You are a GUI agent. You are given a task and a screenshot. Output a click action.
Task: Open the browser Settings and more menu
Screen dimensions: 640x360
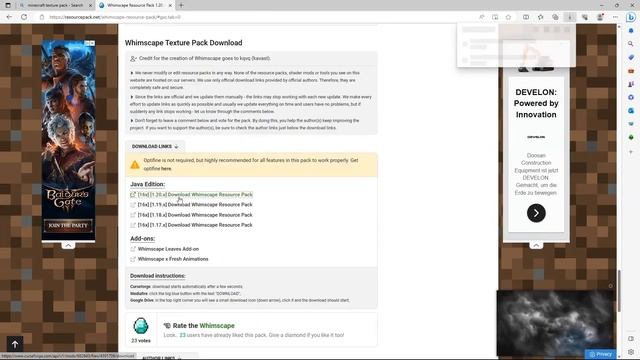point(615,17)
